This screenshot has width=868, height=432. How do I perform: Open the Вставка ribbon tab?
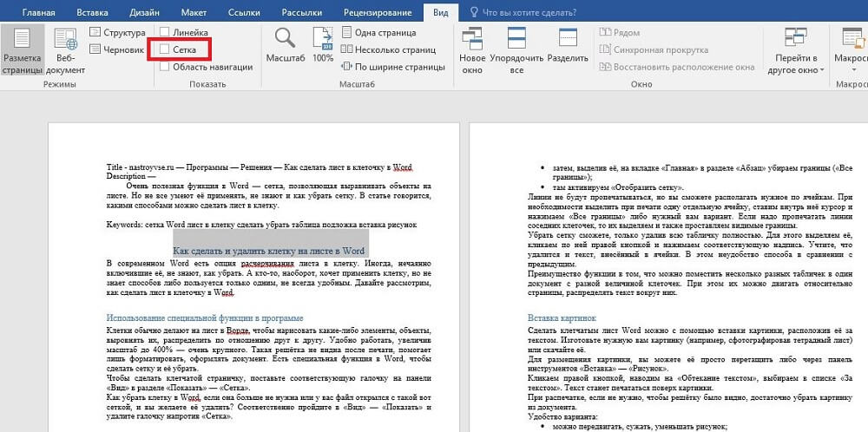[x=93, y=11]
